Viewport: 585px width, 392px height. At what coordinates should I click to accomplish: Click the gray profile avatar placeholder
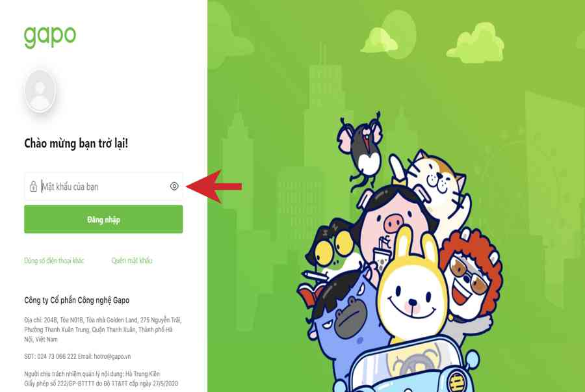(x=40, y=90)
